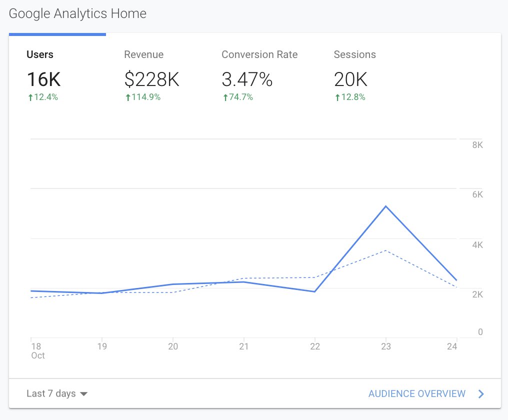Click the 12.8% sessions change indicator
508x420 pixels.
(x=350, y=97)
